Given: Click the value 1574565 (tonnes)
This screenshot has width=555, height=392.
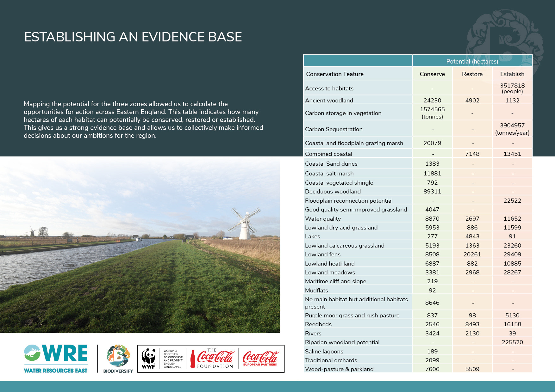Looking at the screenshot, I should 432,113.
